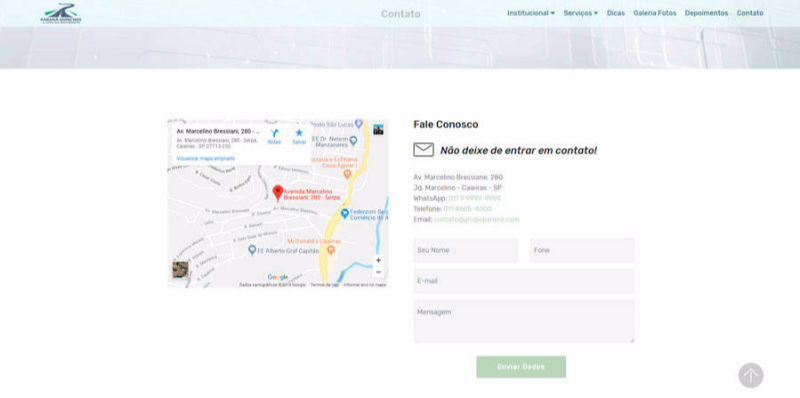
Task: Open the Dicas menu item
Action: tap(616, 13)
